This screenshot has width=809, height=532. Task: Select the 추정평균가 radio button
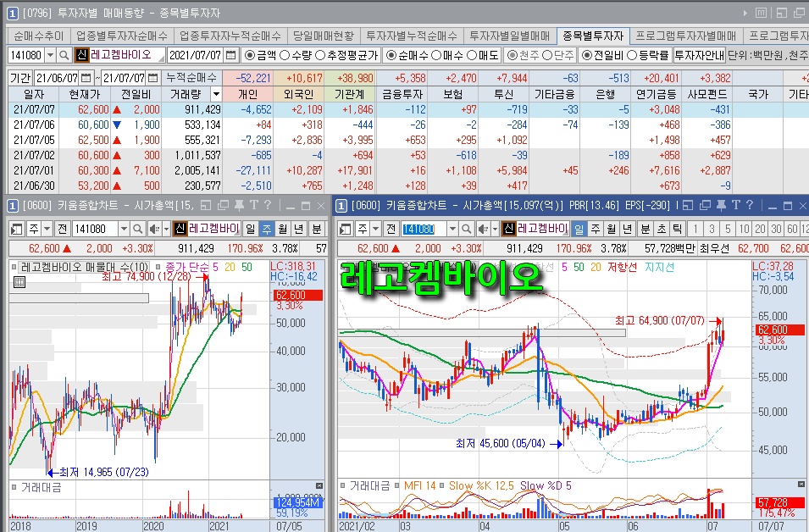pyautogui.click(x=320, y=55)
